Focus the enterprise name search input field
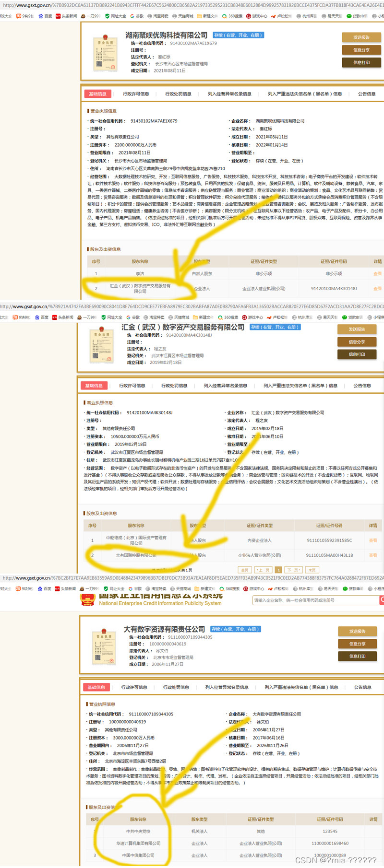384x868 pixels. click(316, 600)
